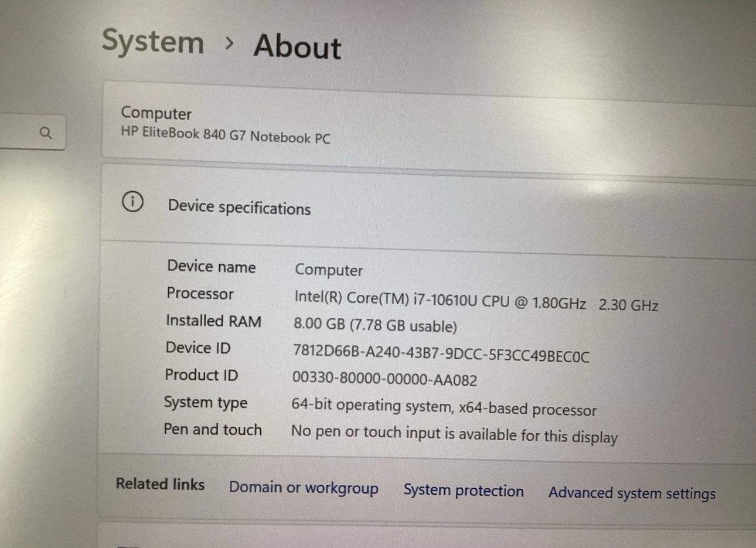The height and width of the screenshot is (548, 756).
Task: Click the About page title
Action: tap(297, 46)
